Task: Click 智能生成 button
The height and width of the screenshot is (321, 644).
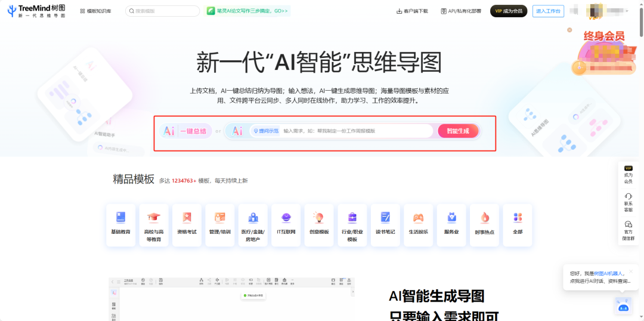Action: coord(458,131)
